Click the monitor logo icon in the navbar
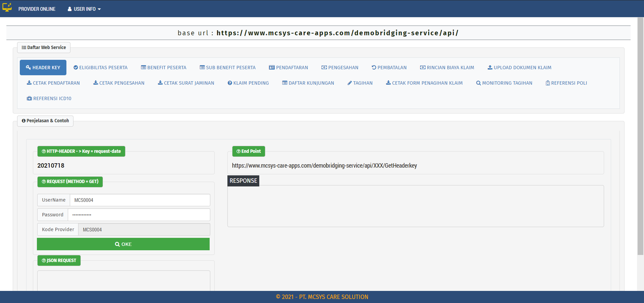The height and width of the screenshot is (303, 644). pos(7,7)
